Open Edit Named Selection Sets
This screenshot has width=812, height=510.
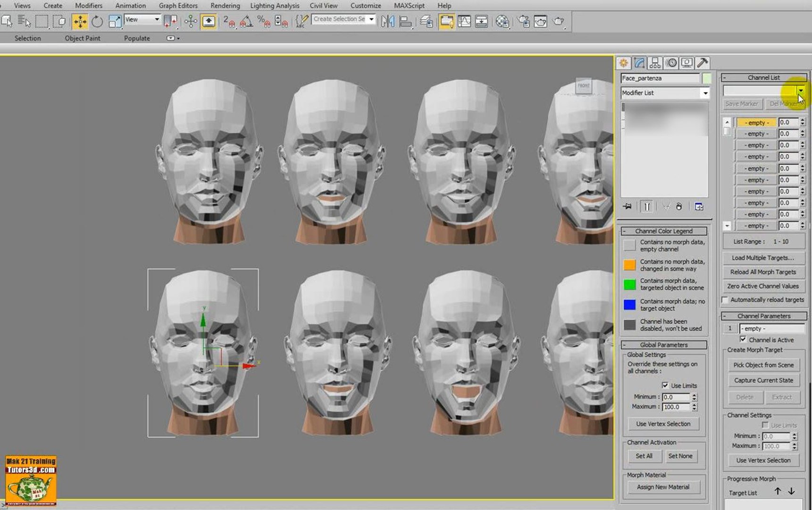click(x=301, y=21)
